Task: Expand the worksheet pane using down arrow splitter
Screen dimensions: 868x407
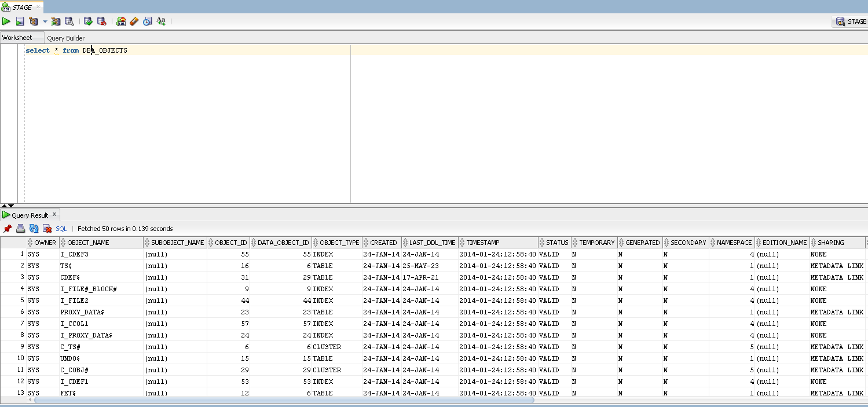Action: (x=11, y=206)
